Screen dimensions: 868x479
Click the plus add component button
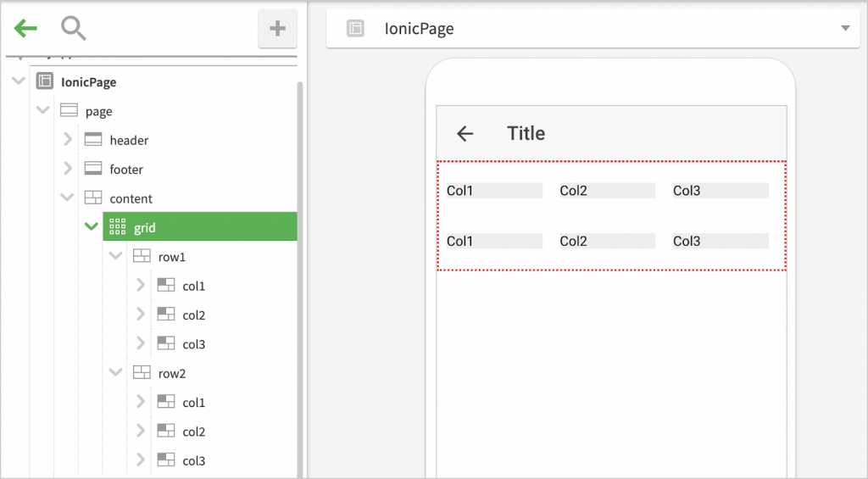click(277, 29)
